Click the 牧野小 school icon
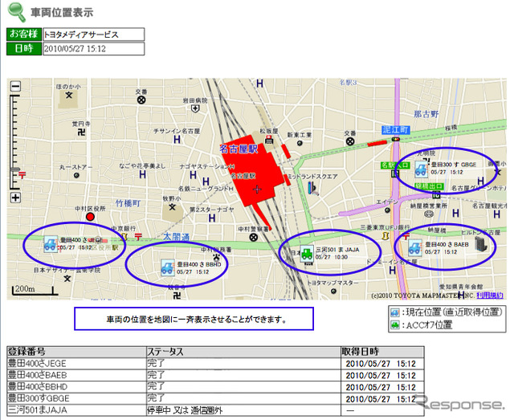Viewport: 514px width, 420px height. 172,207
